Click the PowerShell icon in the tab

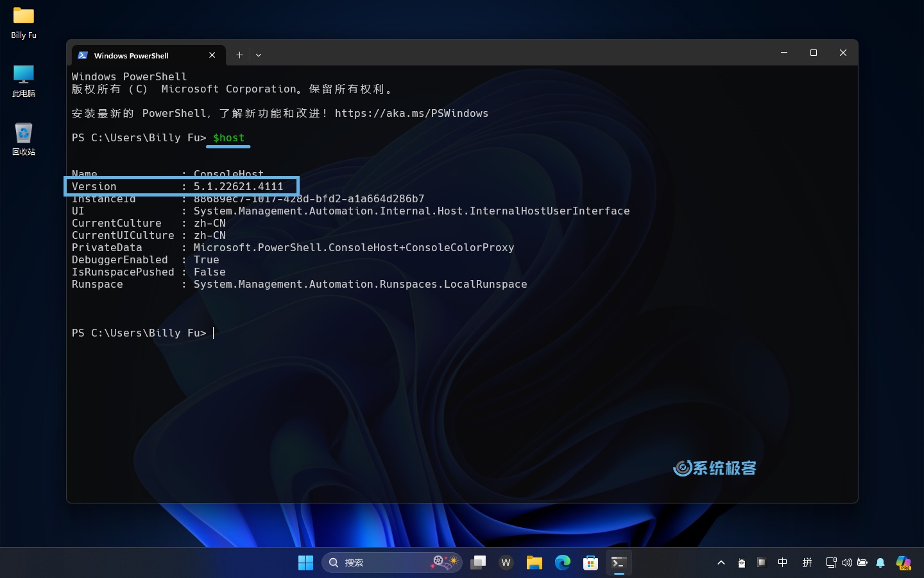point(83,55)
